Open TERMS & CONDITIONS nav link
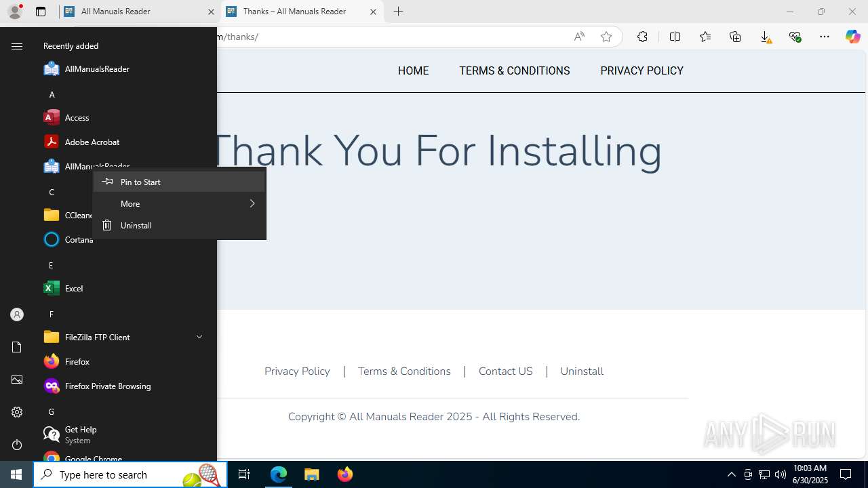Viewport: 868px width, 488px height. click(x=515, y=70)
